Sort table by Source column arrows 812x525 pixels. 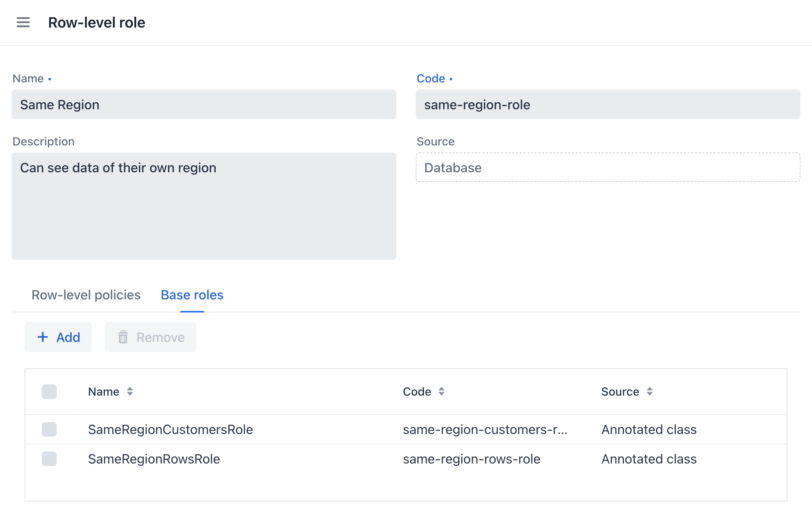click(650, 392)
